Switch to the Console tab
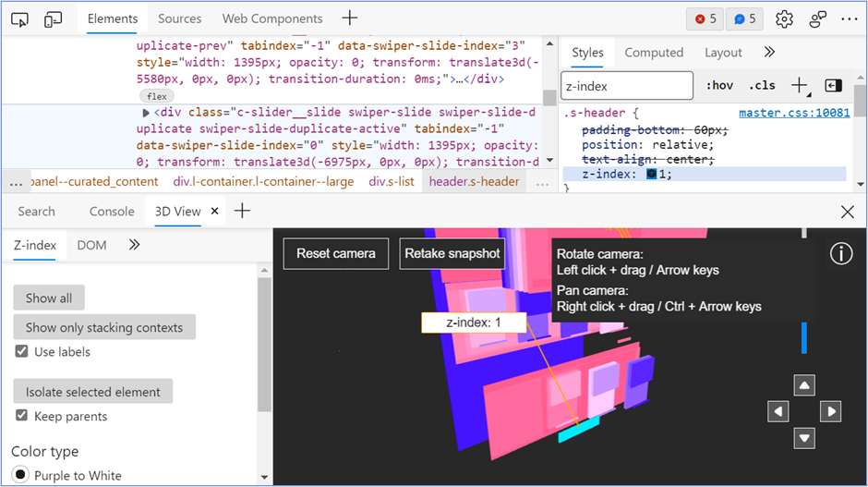868x487 pixels. [112, 211]
